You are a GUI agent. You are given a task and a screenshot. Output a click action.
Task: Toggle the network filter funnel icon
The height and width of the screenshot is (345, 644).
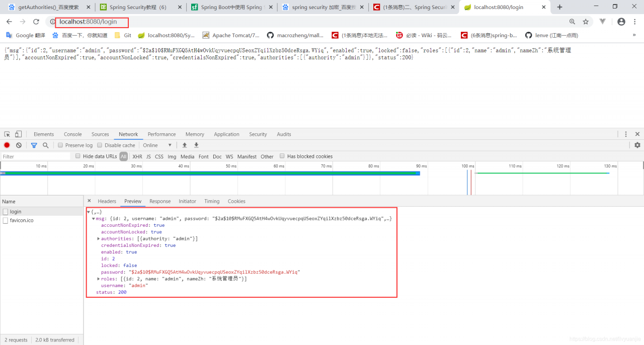[x=34, y=145]
